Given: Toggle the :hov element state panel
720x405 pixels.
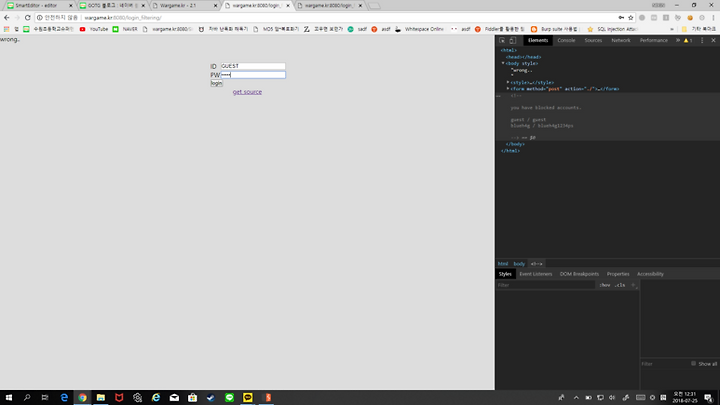Looking at the screenshot, I should [x=605, y=285].
